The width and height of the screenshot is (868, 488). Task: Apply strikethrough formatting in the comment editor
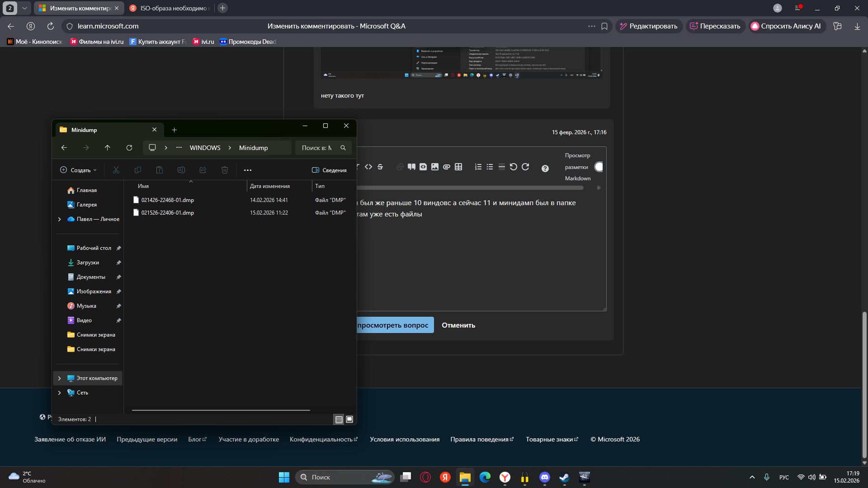[x=380, y=167]
